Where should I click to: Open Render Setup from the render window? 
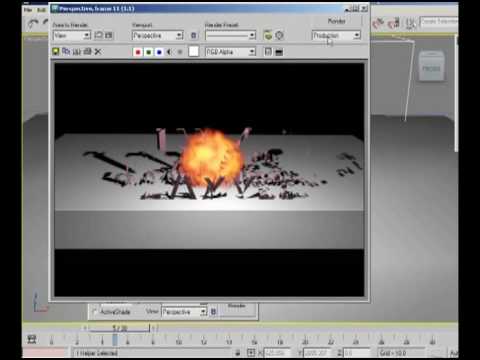(268, 35)
